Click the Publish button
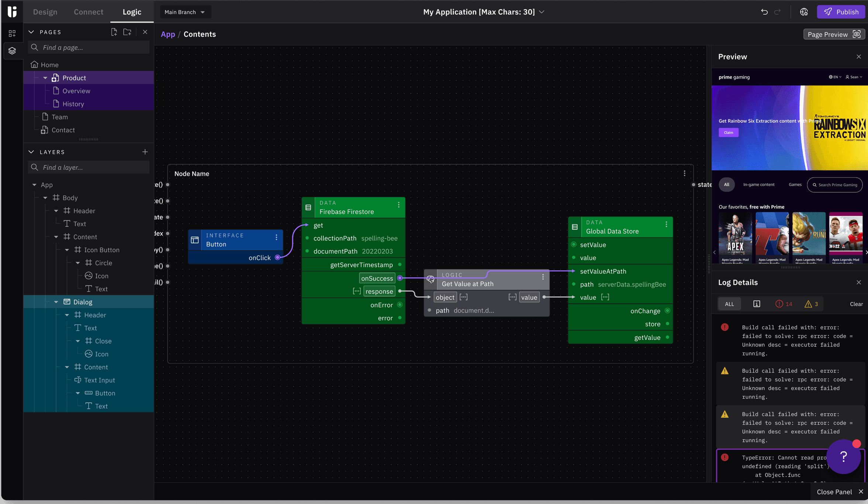Screen dimensions: 868x504 click(x=841, y=12)
